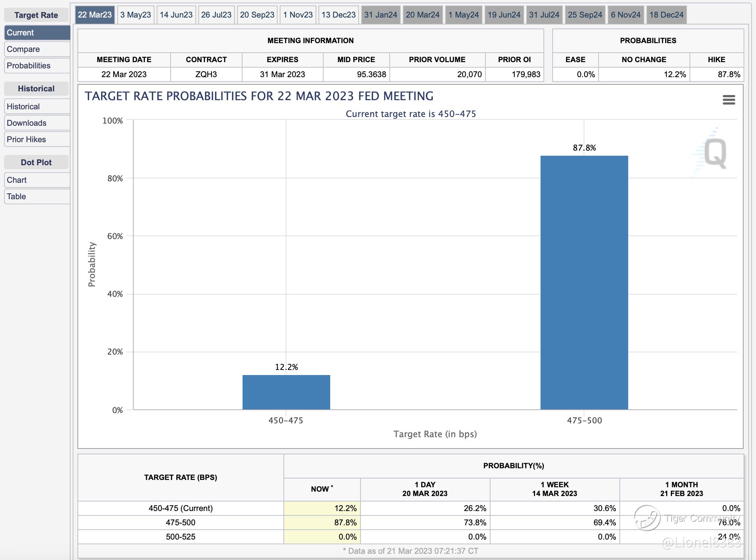Image resolution: width=756 pixels, height=560 pixels.
Task: Go to Downloads in sidebar
Action: point(37,123)
